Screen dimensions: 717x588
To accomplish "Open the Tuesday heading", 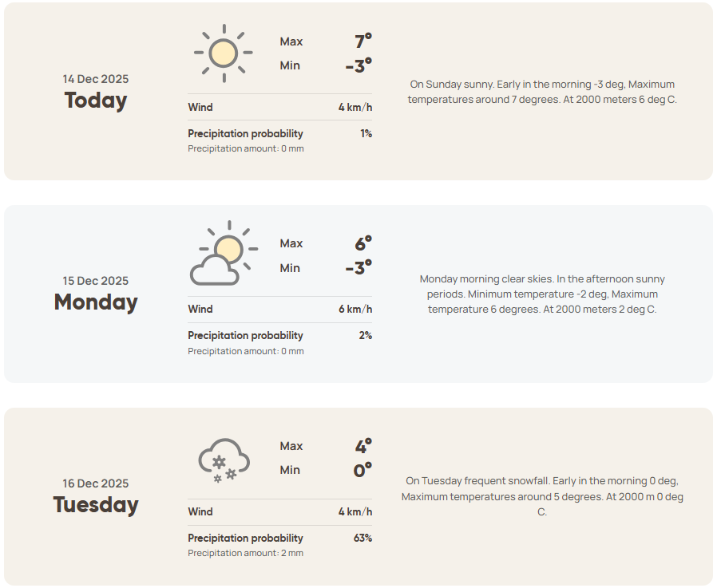I will (96, 505).
